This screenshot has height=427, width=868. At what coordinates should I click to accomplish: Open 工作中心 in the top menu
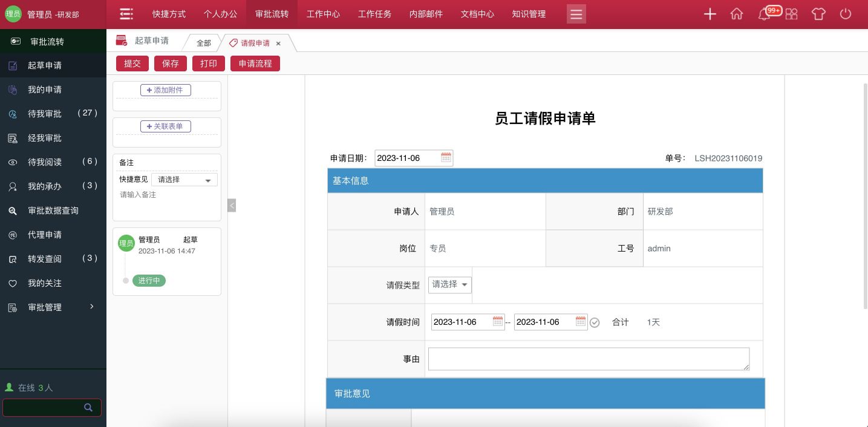(323, 14)
